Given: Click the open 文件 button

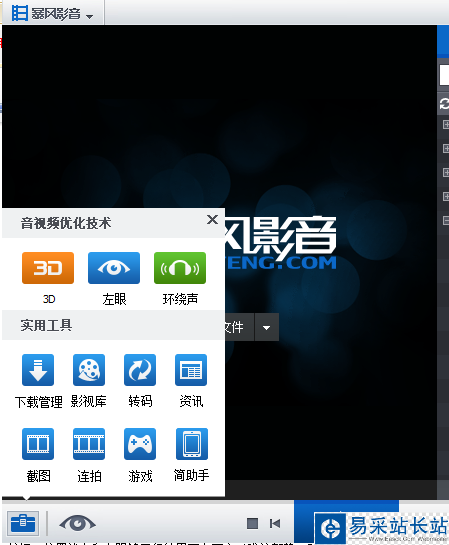Looking at the screenshot, I should pyautogui.click(x=239, y=327).
